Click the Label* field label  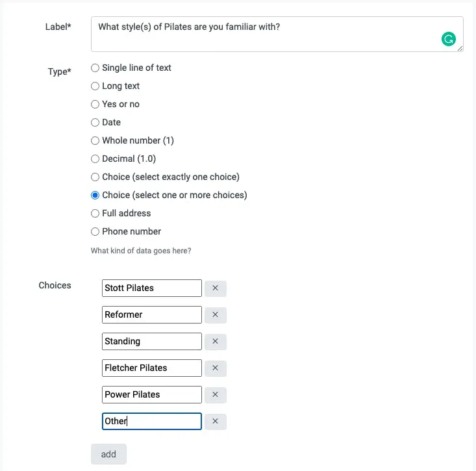(x=58, y=27)
